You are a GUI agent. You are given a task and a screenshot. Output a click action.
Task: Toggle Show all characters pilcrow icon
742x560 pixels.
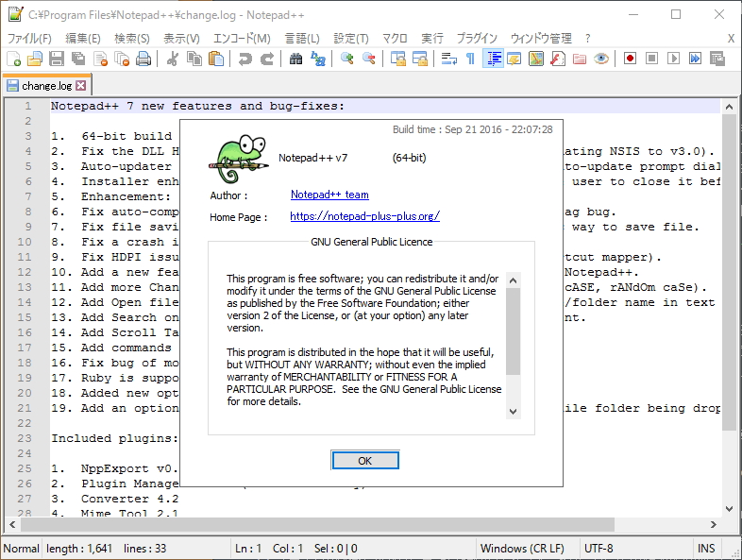[470, 59]
